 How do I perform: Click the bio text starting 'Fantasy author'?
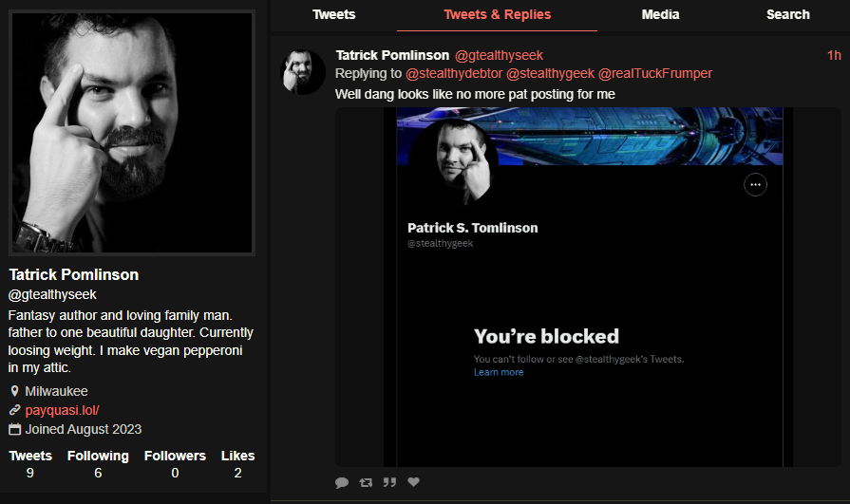(131, 342)
